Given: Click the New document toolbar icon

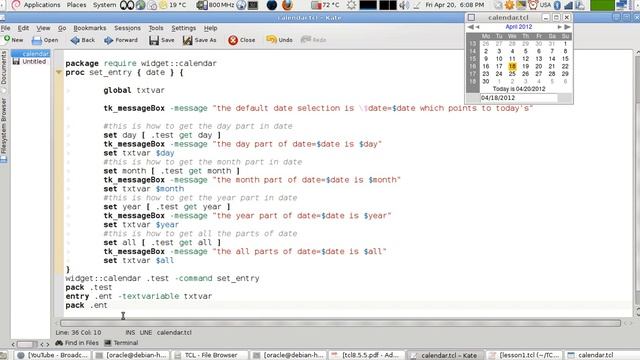Looking at the screenshot, I should tap(13, 40).
